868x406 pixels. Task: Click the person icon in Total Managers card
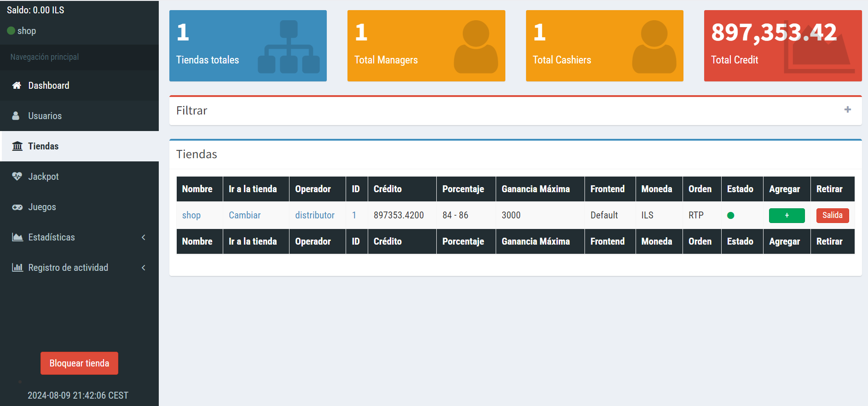(476, 46)
